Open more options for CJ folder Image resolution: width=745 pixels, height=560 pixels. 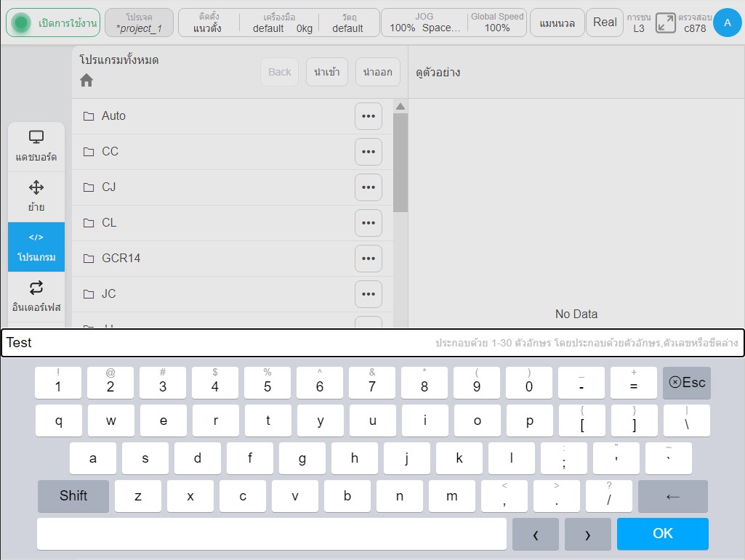[369, 187]
